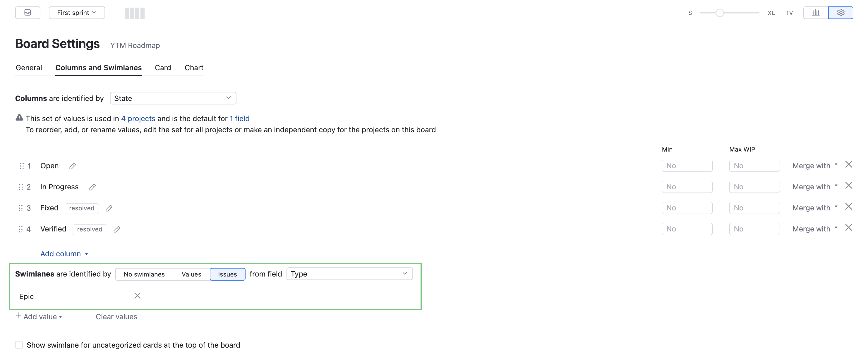Image resolution: width=868 pixels, height=364 pixels.
Task: Select the No swimlanes option
Action: point(144,274)
